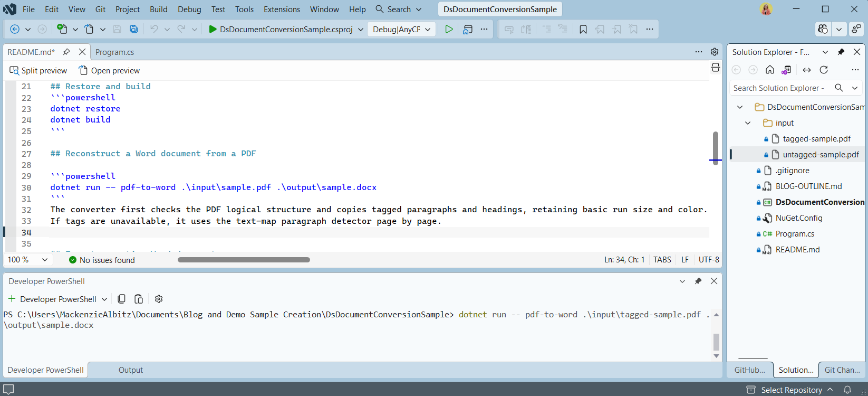Open Solution Explorer window options dropdown
The width and height of the screenshot is (868, 396).
[825, 52]
